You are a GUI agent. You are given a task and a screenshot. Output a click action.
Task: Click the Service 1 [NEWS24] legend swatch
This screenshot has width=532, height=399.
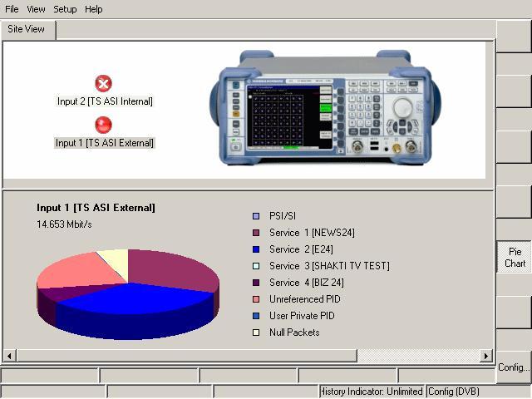click(256, 233)
